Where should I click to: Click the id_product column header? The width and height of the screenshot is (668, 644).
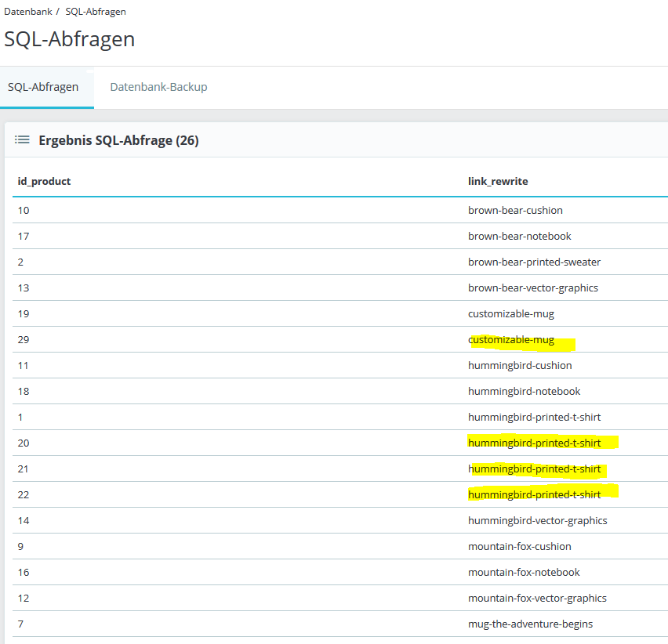44,181
